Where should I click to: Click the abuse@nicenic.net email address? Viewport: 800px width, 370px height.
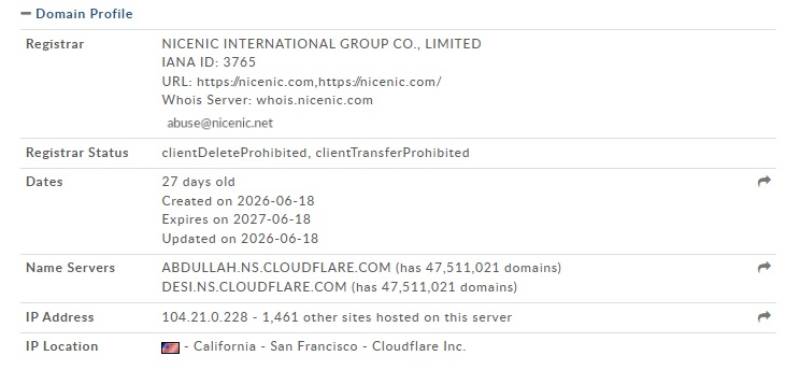pyautogui.click(x=220, y=123)
